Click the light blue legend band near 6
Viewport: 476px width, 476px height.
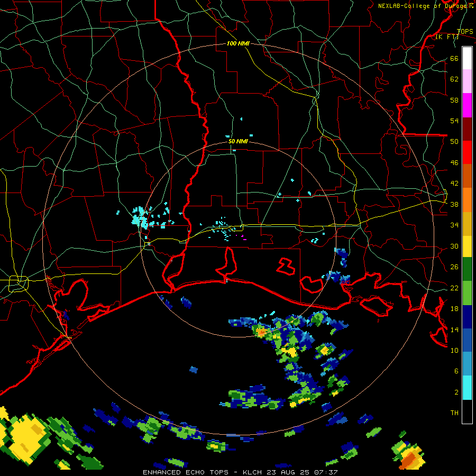pyautogui.click(x=467, y=364)
